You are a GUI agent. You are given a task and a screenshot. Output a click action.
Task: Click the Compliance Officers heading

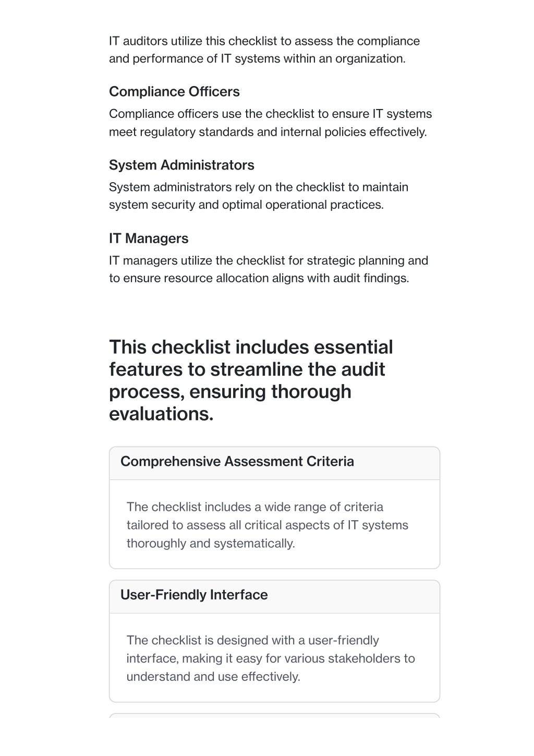click(x=174, y=92)
